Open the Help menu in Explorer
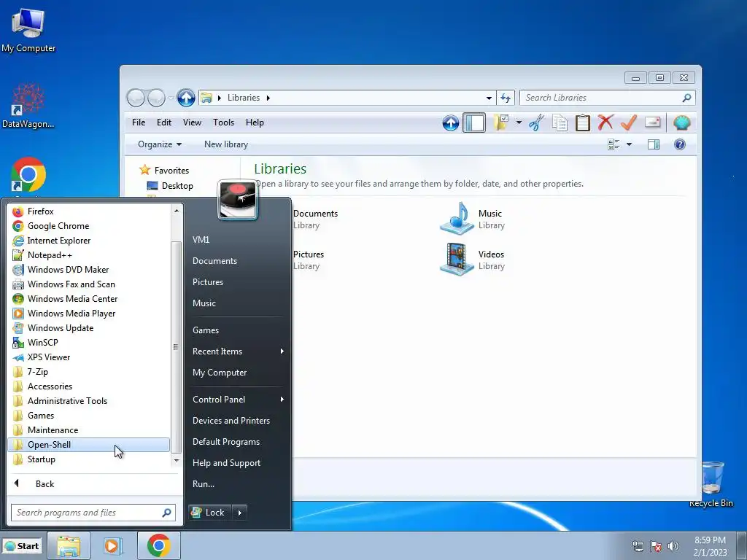Image resolution: width=747 pixels, height=560 pixels. click(x=255, y=122)
